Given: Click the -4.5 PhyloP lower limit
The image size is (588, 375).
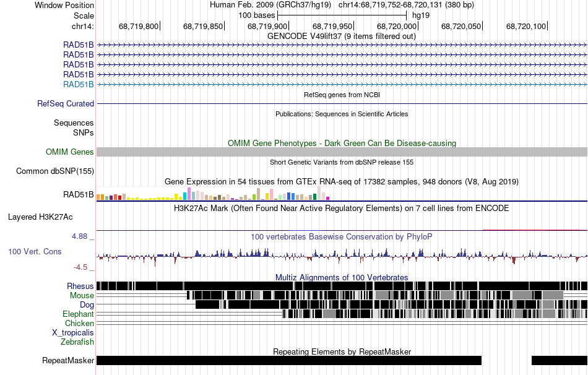Looking at the screenshot, I should pyautogui.click(x=80, y=267).
